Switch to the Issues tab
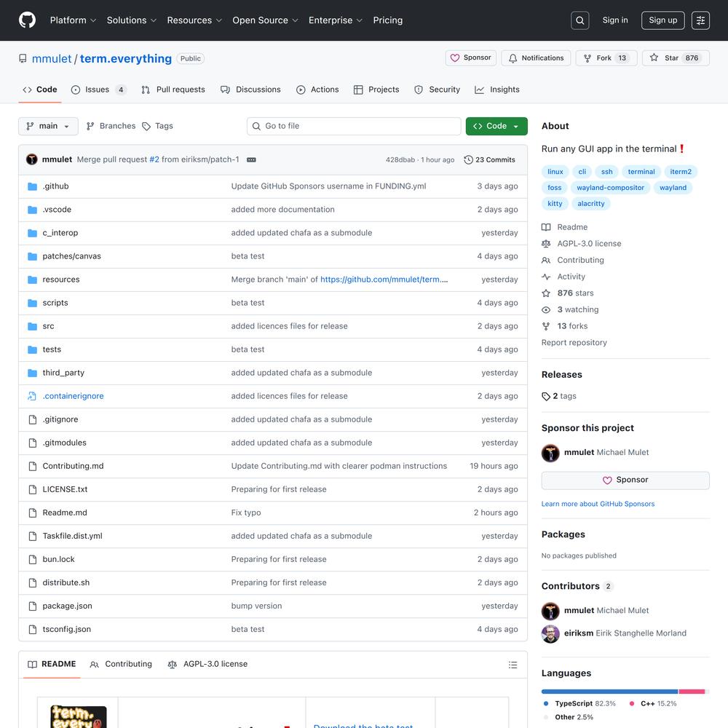Screen dimensions: 728x728 98,90
